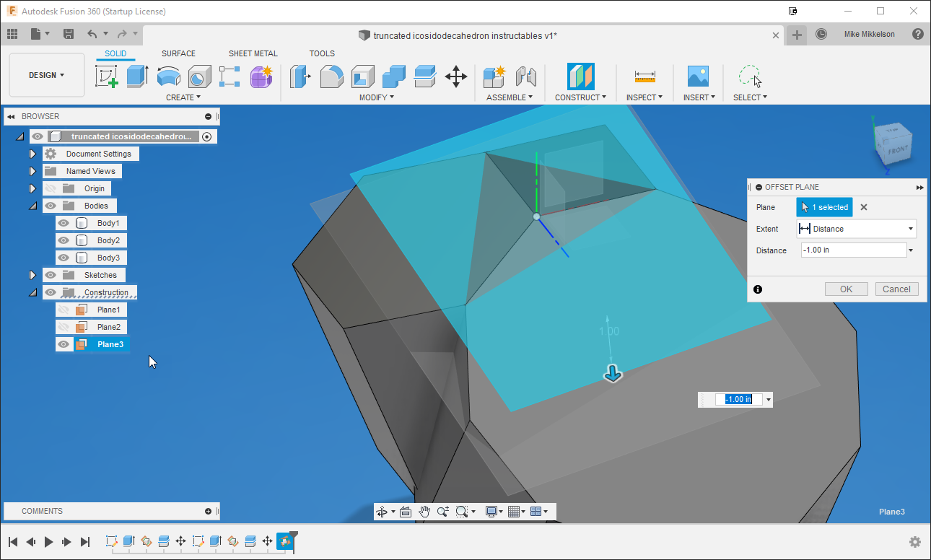931x560 pixels.
Task: Activate the Fillet tool in Modify
Action: pyautogui.click(x=331, y=76)
